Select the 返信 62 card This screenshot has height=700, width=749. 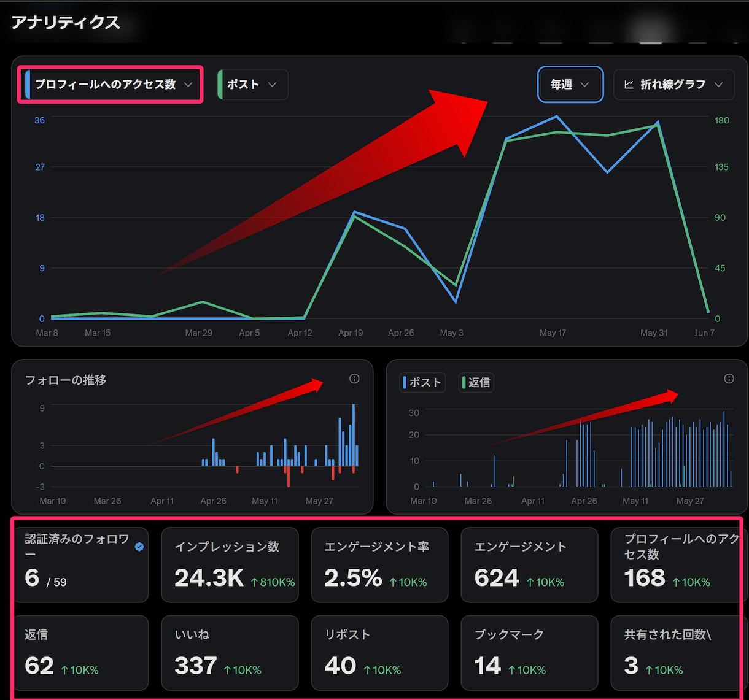[x=80, y=653]
